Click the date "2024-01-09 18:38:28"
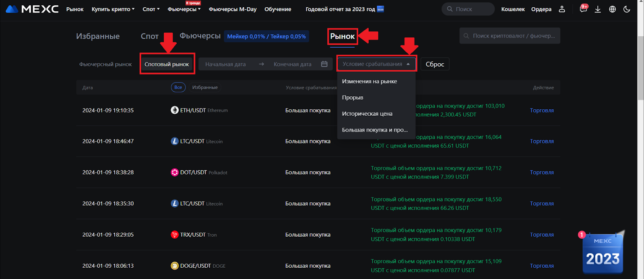The height and width of the screenshot is (279, 644). (x=108, y=172)
